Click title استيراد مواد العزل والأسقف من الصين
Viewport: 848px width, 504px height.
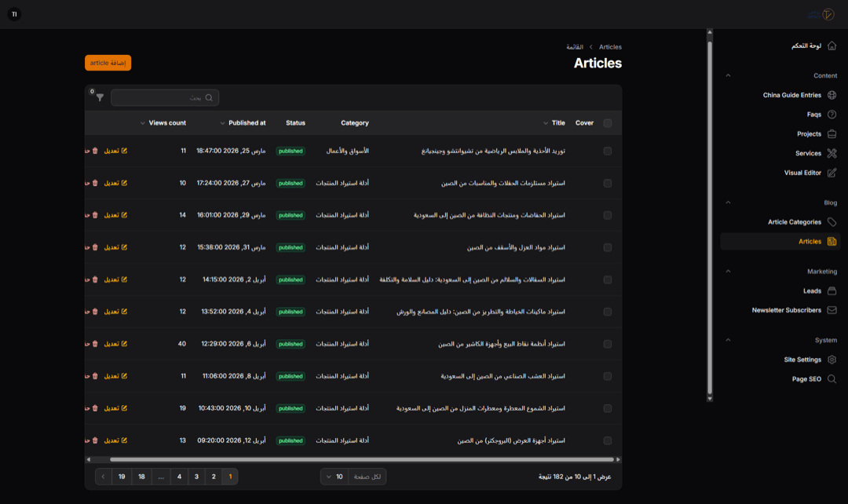[x=516, y=247]
